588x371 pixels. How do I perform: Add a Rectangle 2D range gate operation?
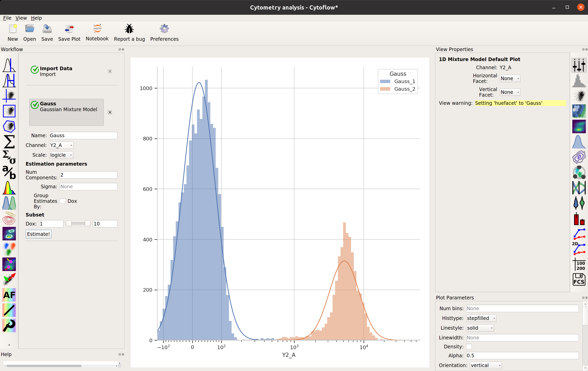pyautogui.click(x=9, y=111)
